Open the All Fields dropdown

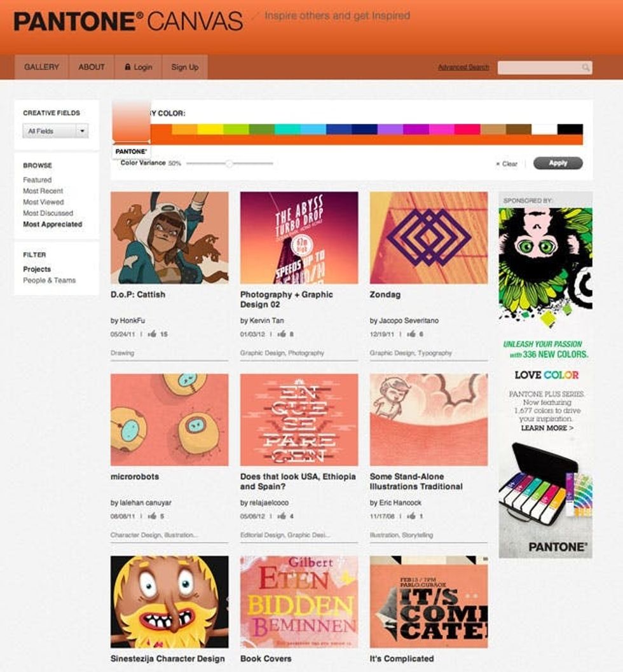pos(55,131)
